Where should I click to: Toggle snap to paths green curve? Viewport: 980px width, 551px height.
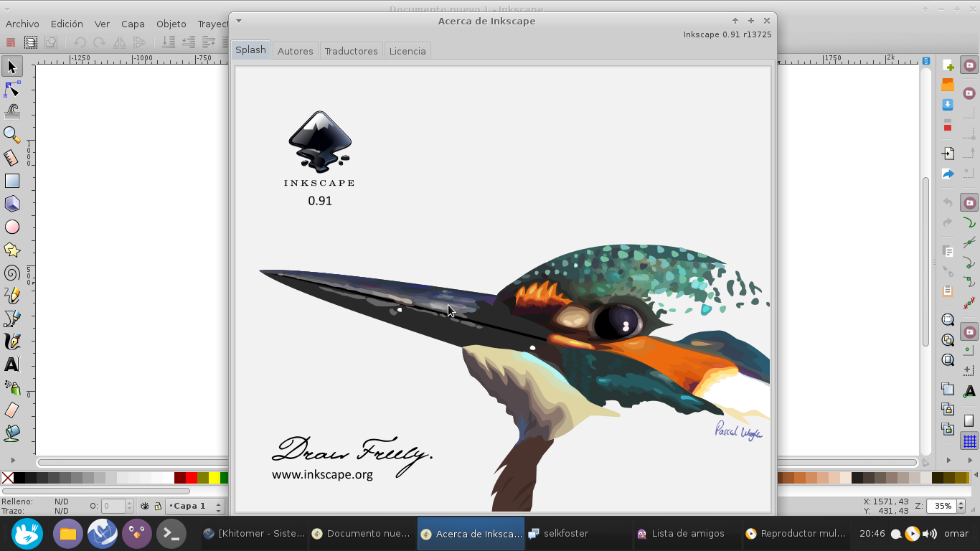(x=969, y=223)
